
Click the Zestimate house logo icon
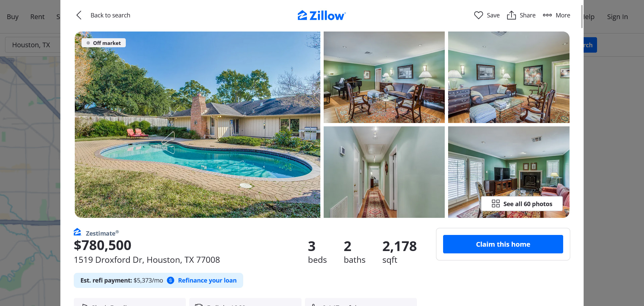(77, 232)
